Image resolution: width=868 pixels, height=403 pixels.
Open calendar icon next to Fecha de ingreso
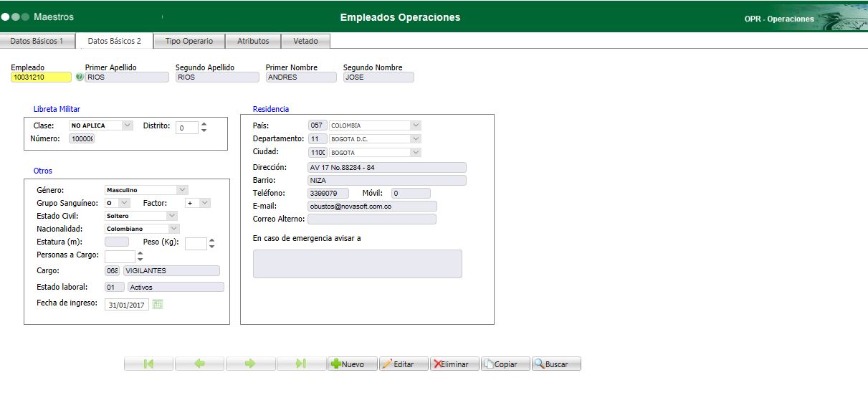[158, 304]
